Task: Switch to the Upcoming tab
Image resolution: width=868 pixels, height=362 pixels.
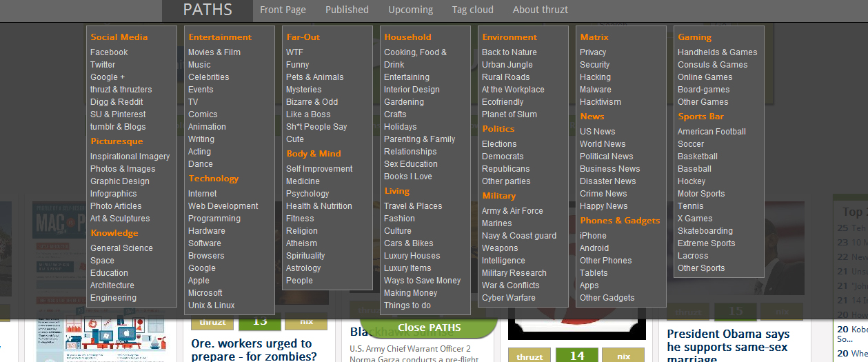Action: pyautogui.click(x=410, y=10)
